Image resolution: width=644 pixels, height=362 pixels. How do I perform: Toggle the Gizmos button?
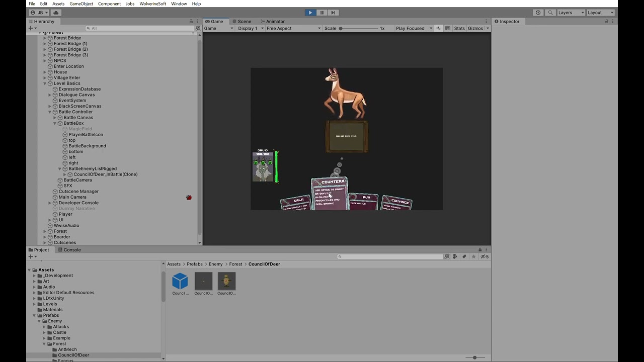pos(475,29)
